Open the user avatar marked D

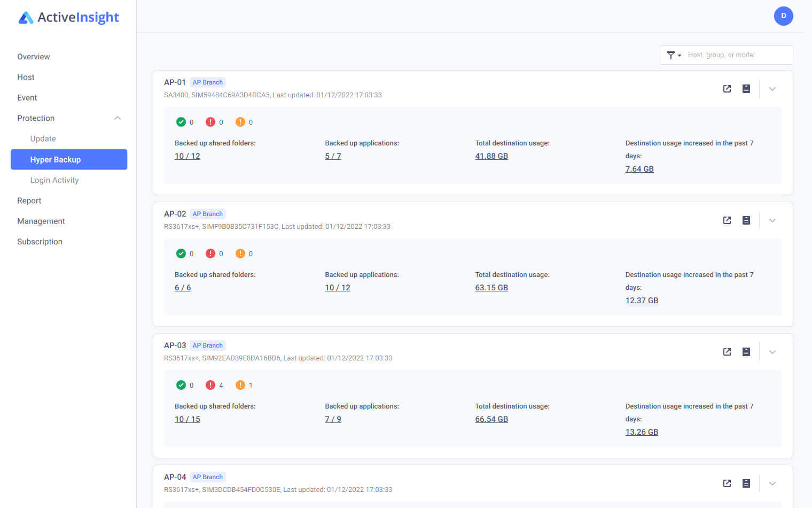783,16
